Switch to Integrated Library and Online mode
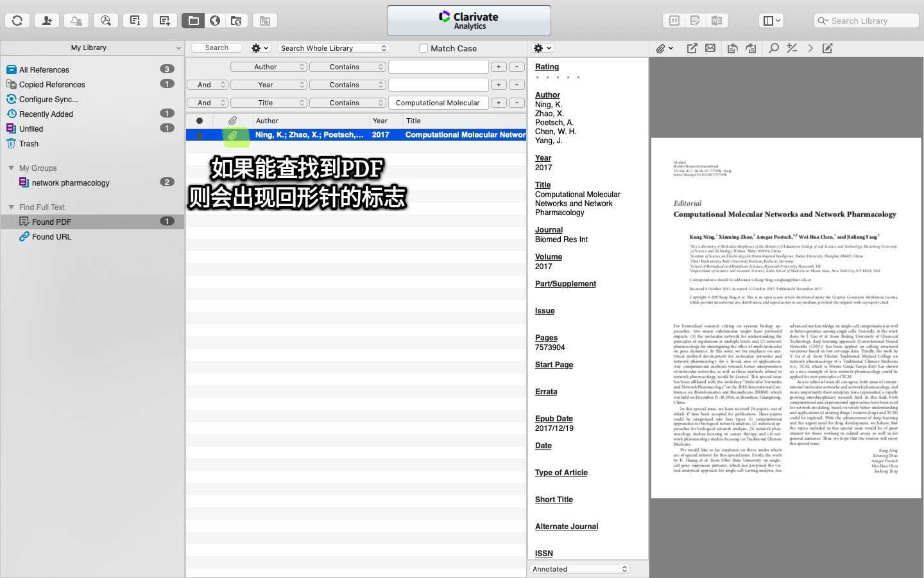Viewport: 924px width, 578px height. coord(236,21)
